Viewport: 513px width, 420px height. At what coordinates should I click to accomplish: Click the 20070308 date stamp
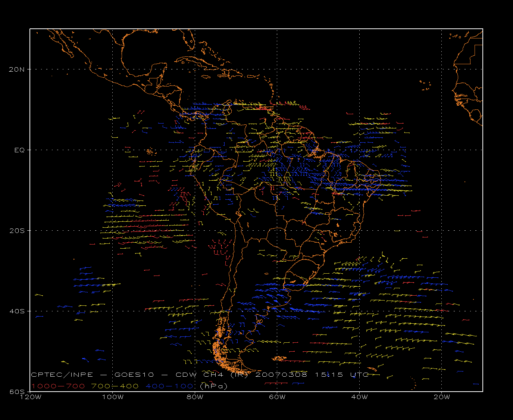[x=281, y=374]
